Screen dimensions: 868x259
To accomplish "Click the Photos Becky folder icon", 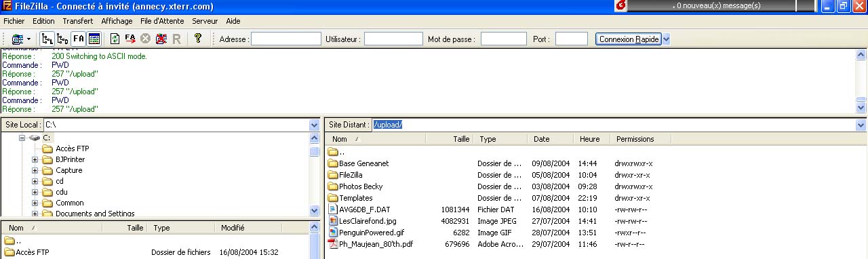I will pos(333,186).
